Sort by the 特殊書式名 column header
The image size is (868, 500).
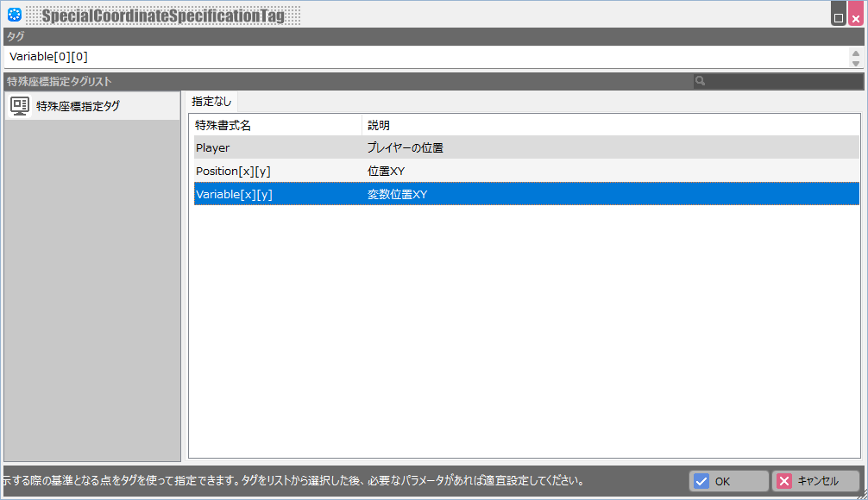[276, 125]
